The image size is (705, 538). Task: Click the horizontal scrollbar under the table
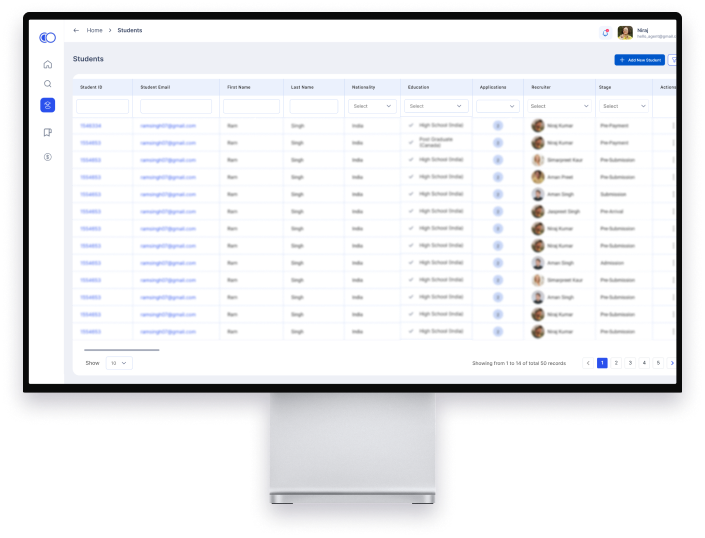121,350
